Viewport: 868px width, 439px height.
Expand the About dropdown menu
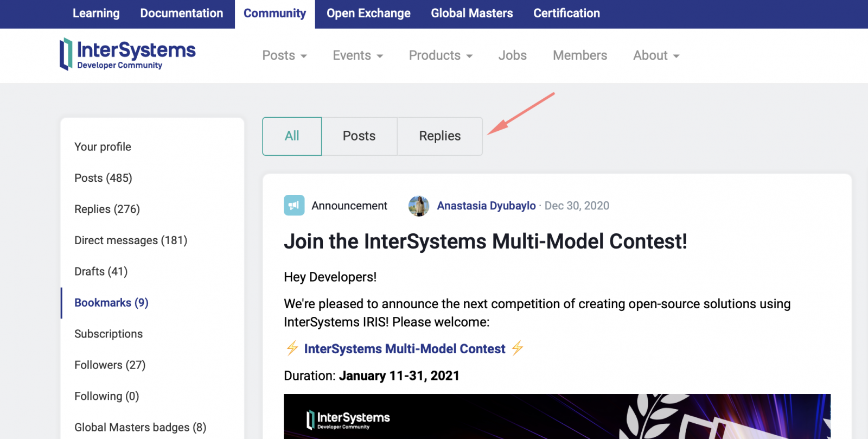(656, 55)
